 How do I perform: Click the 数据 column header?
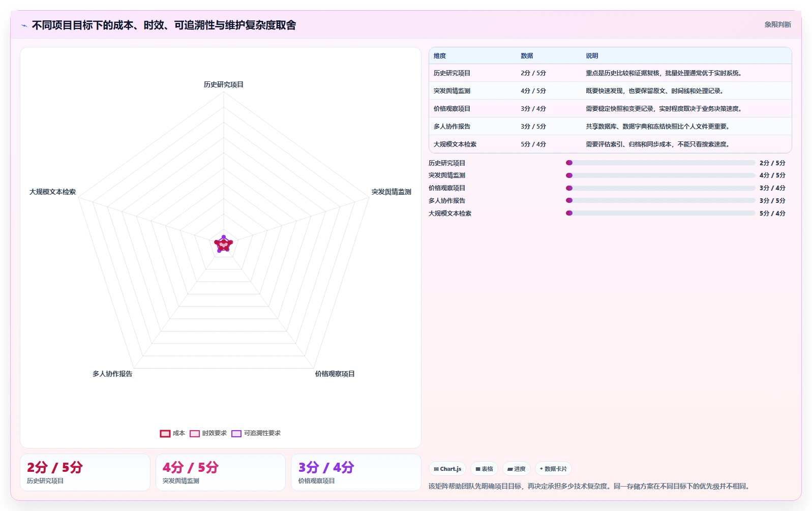tap(527, 56)
